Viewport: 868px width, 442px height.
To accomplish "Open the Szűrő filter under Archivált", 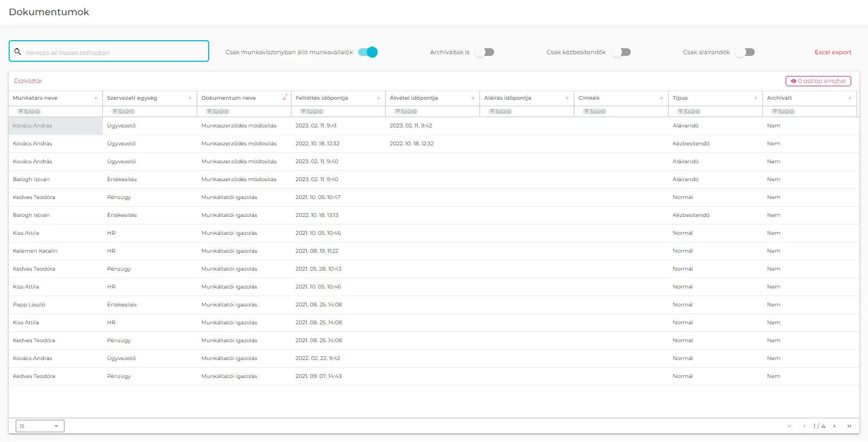I will [782, 112].
